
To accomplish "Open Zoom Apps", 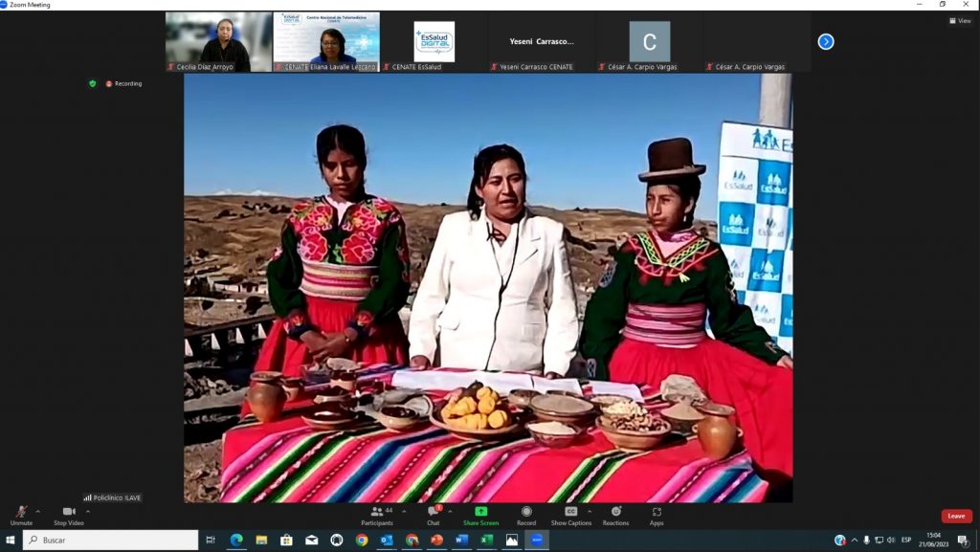I will coord(657,515).
